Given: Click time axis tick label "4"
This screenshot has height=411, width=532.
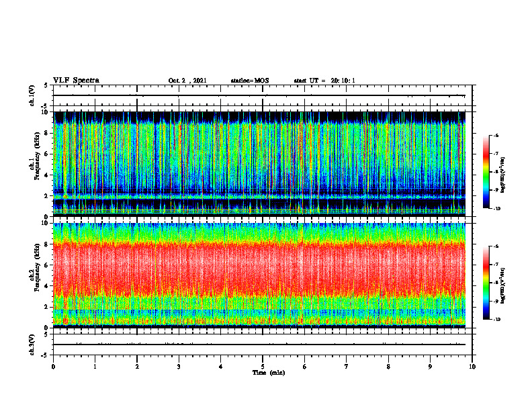Looking at the screenshot, I should pos(221,367).
